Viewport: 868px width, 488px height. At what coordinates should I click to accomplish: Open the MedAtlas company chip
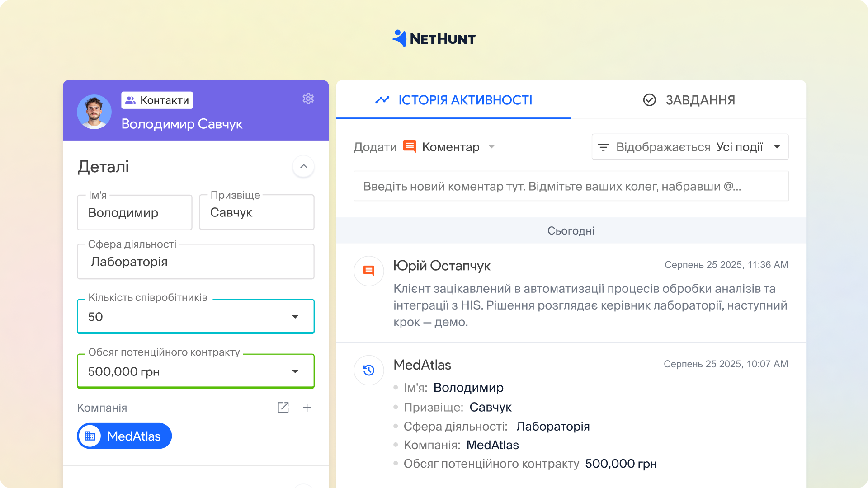point(133,436)
